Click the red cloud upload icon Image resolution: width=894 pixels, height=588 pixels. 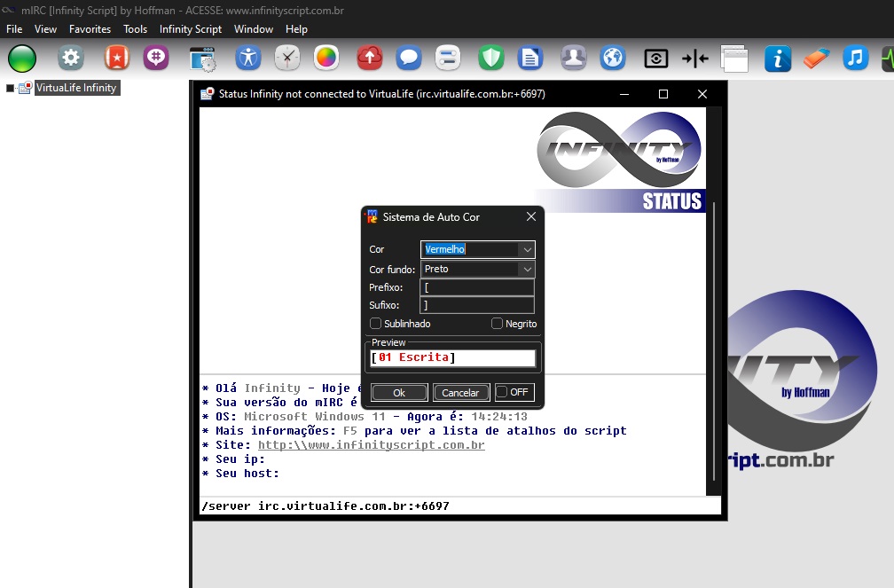point(369,59)
